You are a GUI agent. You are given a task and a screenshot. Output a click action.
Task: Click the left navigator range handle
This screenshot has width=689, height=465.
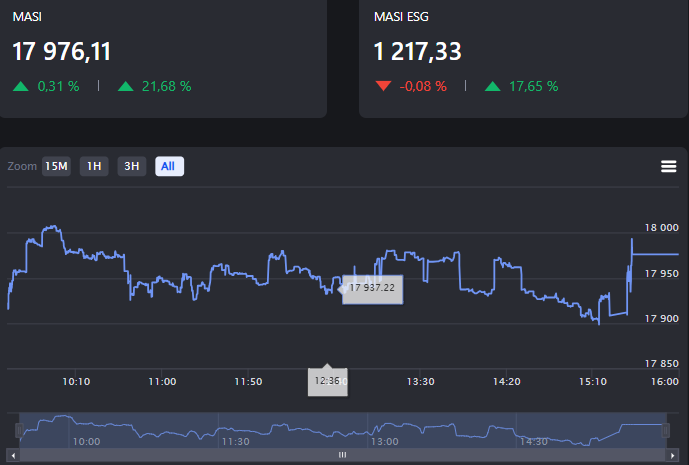click(20, 430)
